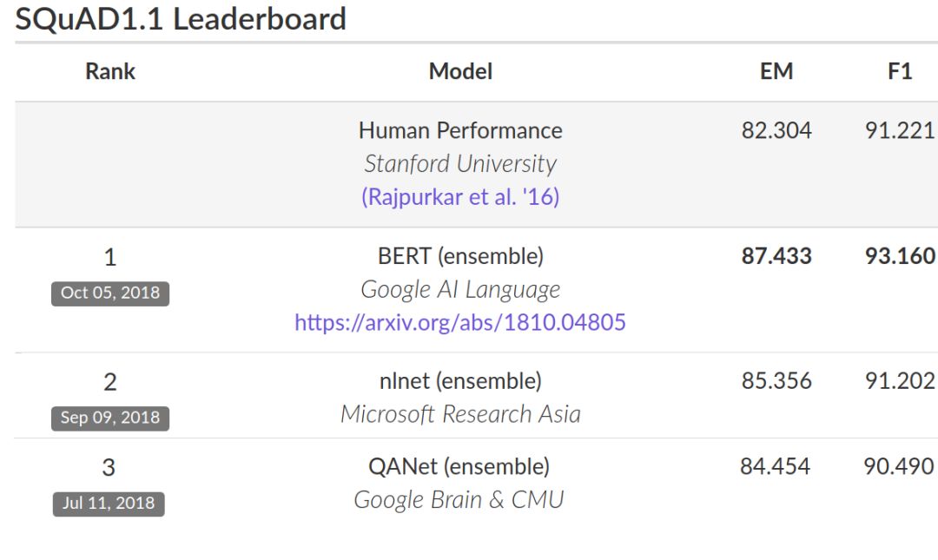Click the Google Brain & CMU affiliation

tap(459, 500)
